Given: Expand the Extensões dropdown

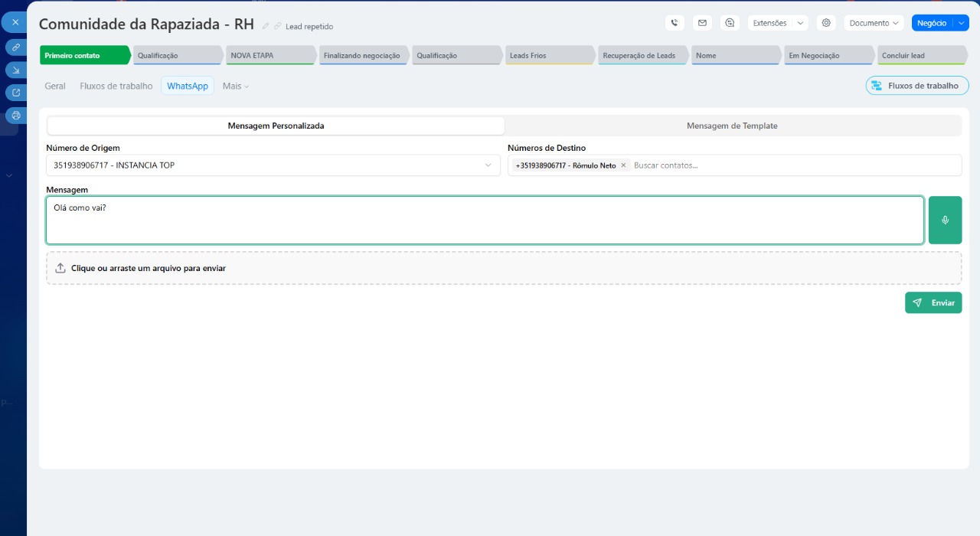Looking at the screenshot, I should 777,23.
